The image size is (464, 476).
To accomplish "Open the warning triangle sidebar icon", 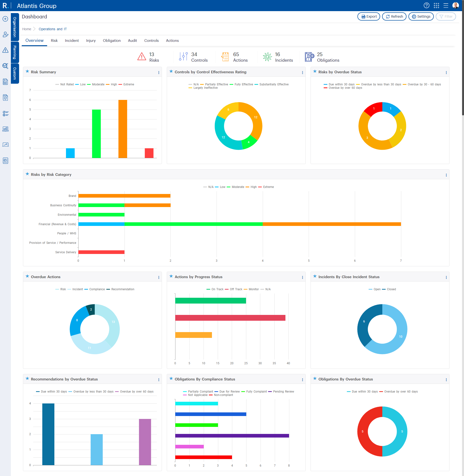I will coord(5,50).
